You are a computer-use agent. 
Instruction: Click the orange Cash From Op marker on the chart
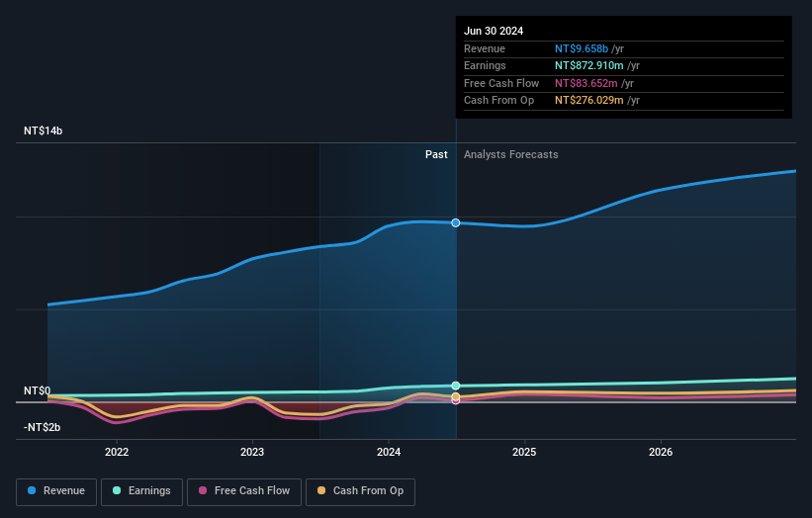pos(456,397)
